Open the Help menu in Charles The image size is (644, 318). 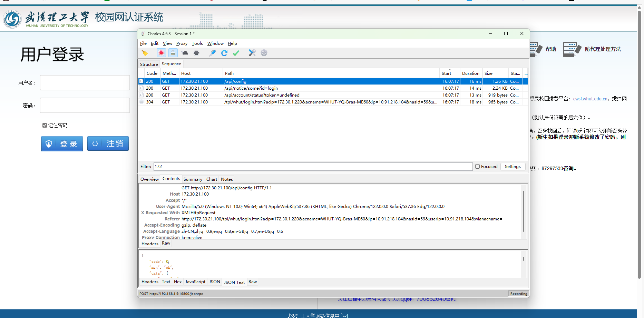point(232,43)
